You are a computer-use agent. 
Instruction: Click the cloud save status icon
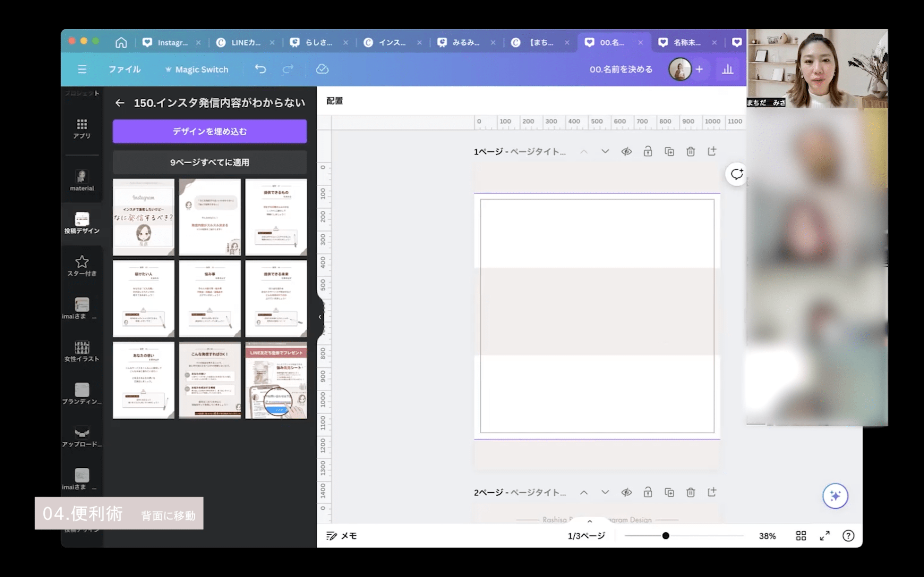click(322, 69)
